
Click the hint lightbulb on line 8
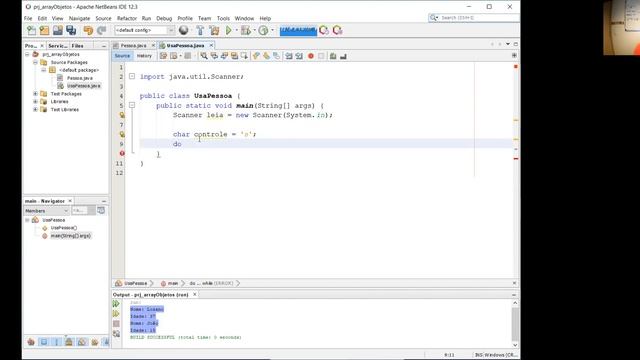point(122,134)
